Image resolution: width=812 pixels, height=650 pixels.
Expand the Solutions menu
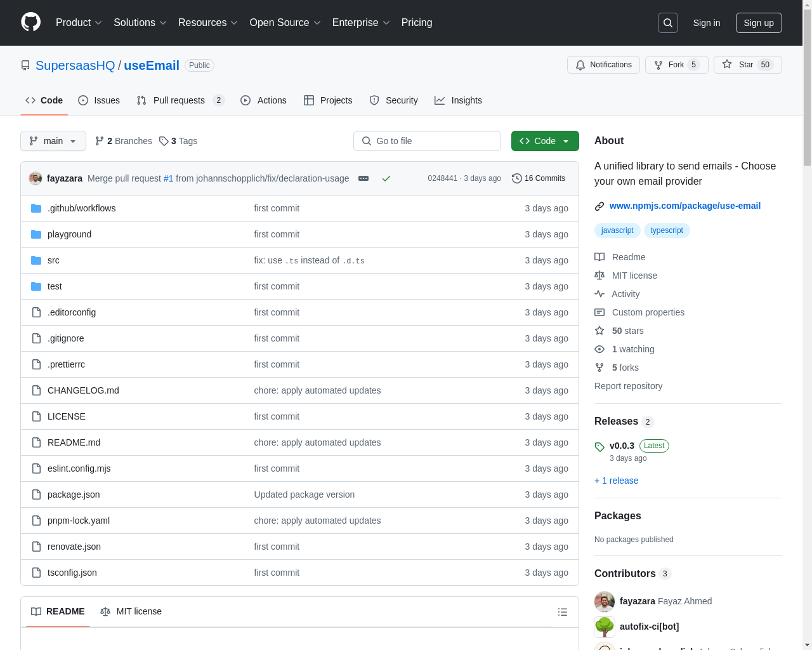point(140,23)
